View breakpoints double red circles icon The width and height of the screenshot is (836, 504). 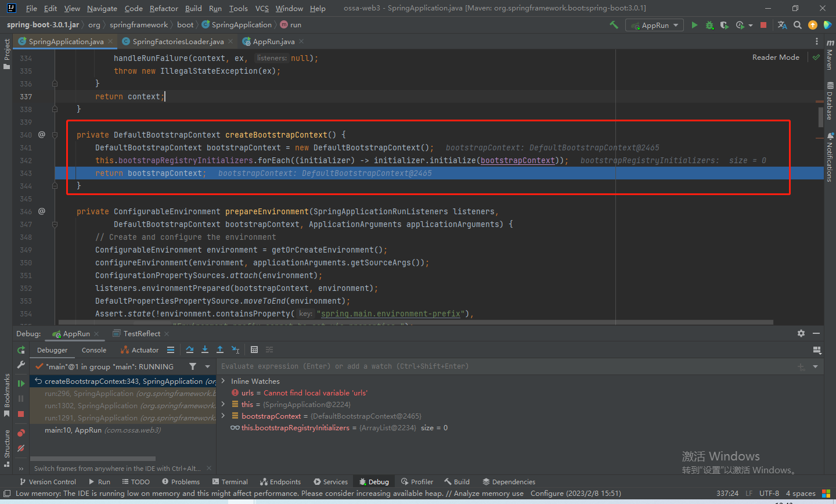(21, 433)
